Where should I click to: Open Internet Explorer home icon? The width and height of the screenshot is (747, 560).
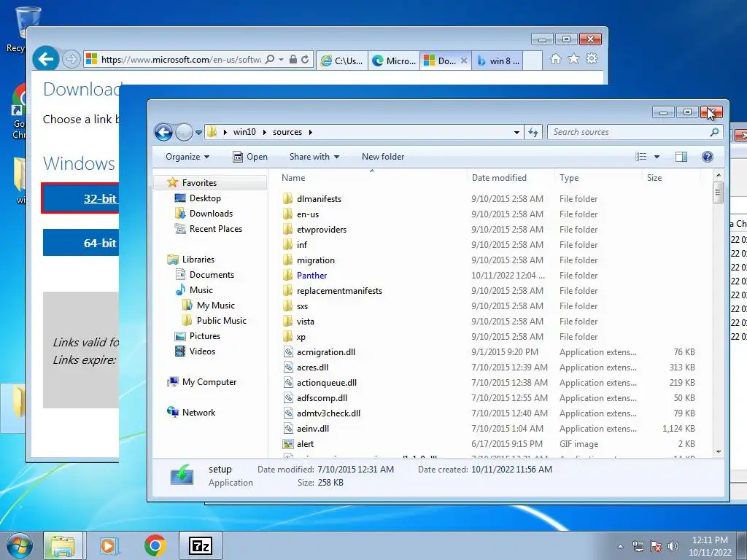pos(555,58)
